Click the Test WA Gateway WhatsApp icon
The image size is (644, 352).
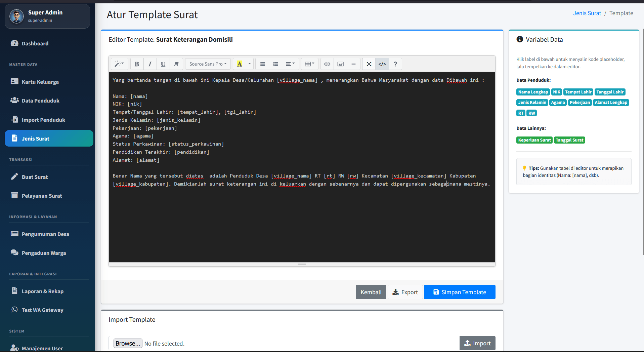click(14, 310)
